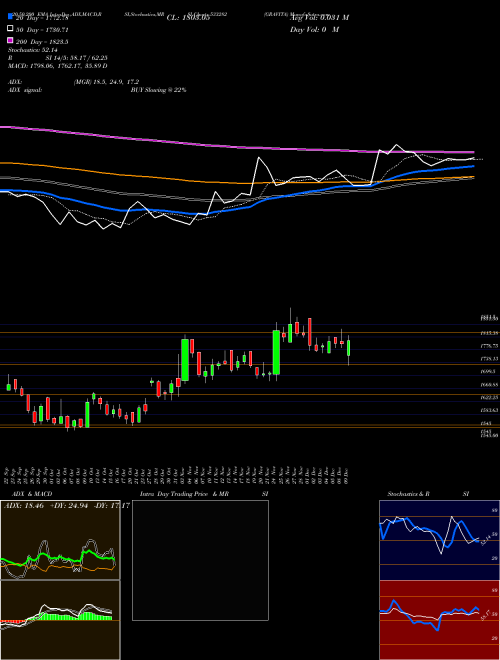This screenshot has height=660, width=500.
Task: Click the tall green candlestick on 25 Nov
Action: tap(276, 352)
